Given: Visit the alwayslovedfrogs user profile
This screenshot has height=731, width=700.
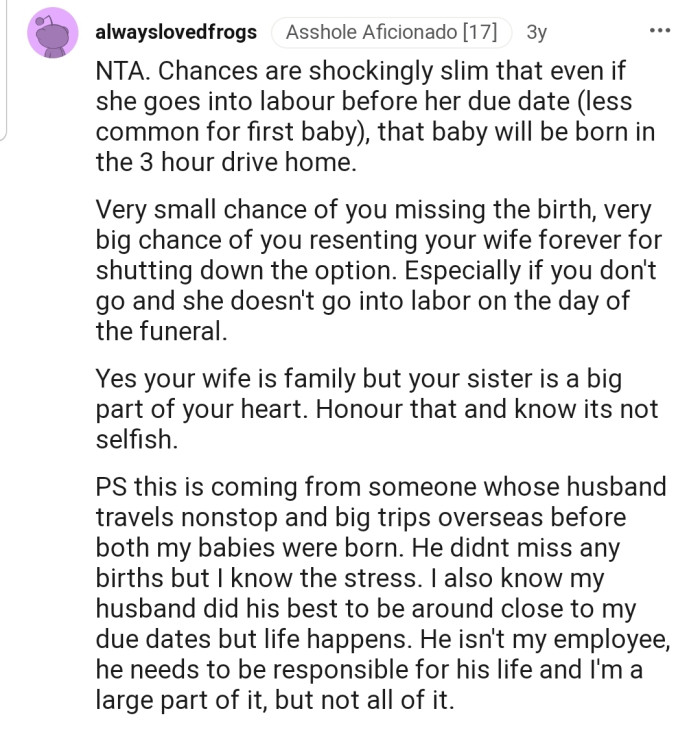Looking at the screenshot, I should click(x=176, y=32).
